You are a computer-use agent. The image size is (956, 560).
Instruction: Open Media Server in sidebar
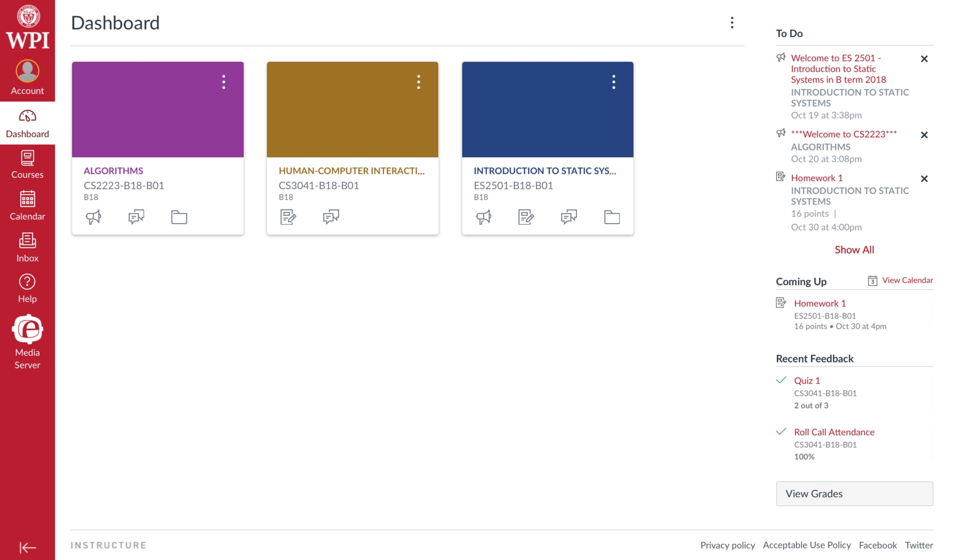coord(28,342)
